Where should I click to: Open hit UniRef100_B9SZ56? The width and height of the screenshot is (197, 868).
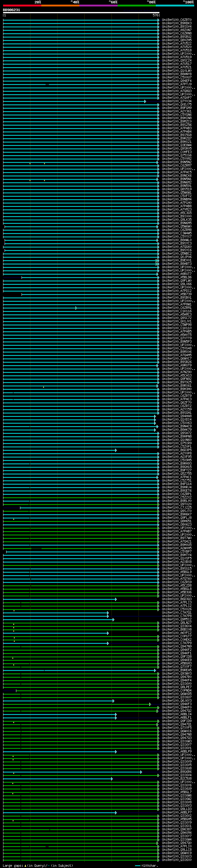(177, 125)
